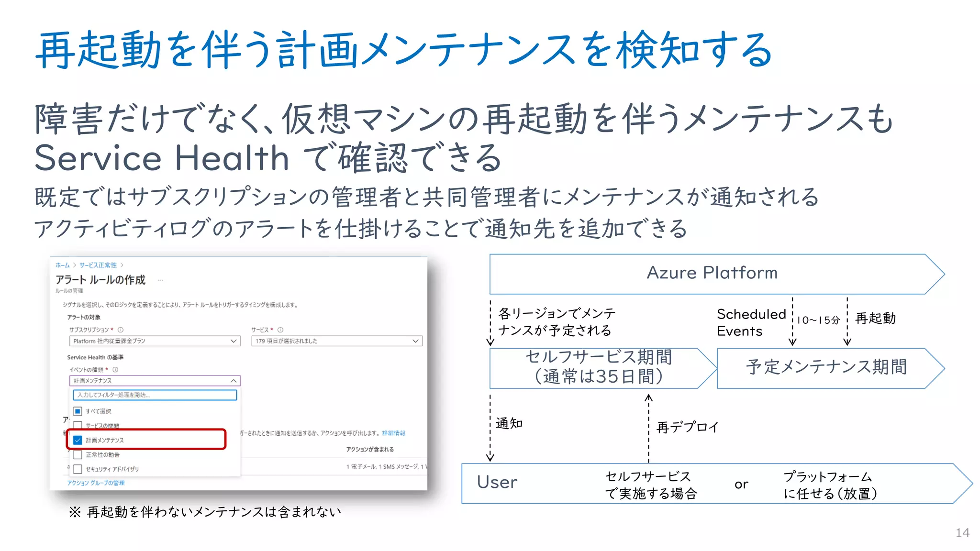Open the ellipsis menu next to アラート ルールの作成

pyautogui.click(x=160, y=280)
